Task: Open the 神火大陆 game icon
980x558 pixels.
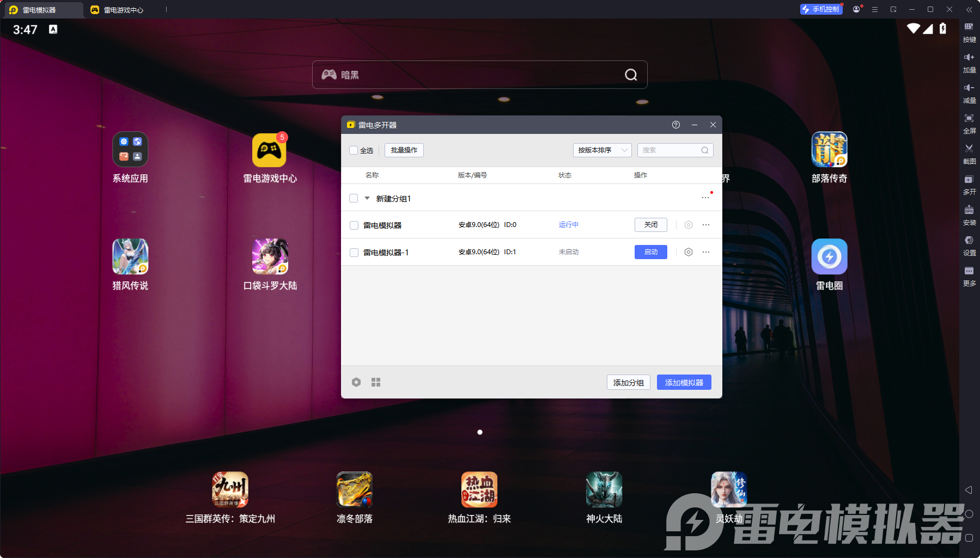Action: click(x=604, y=489)
